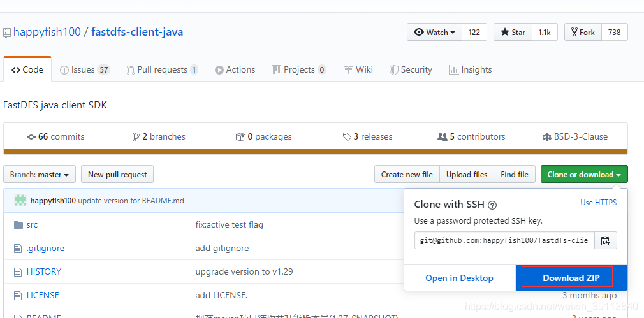View the 2 branches list
Screen dimensions: 644x318
[159, 136]
